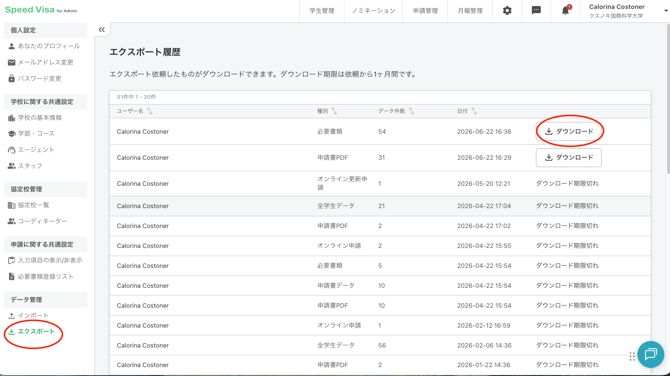The image size is (670, 376).
Task: Sort table by データ件数 column
Action: pos(396,111)
